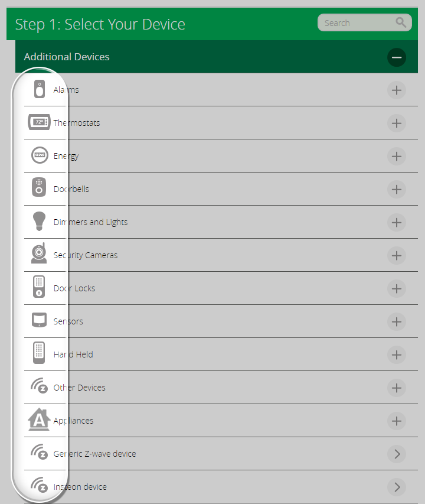Expand the Doorbells category plus button

point(397,189)
